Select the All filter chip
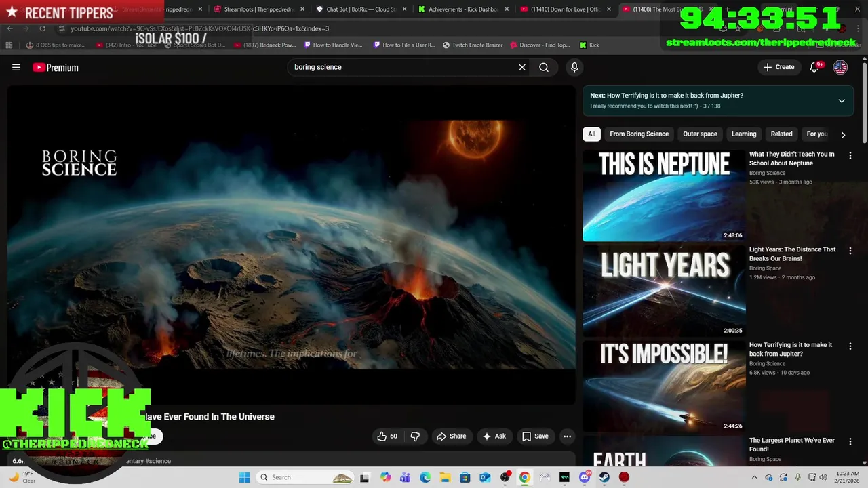The height and width of the screenshot is (488, 868). point(591,134)
